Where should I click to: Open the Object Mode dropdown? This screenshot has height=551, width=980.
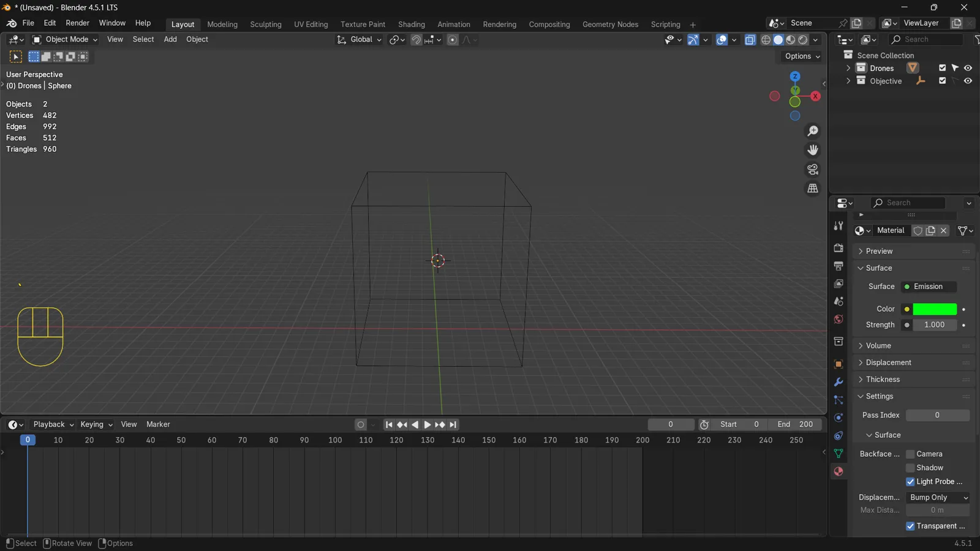point(65,40)
